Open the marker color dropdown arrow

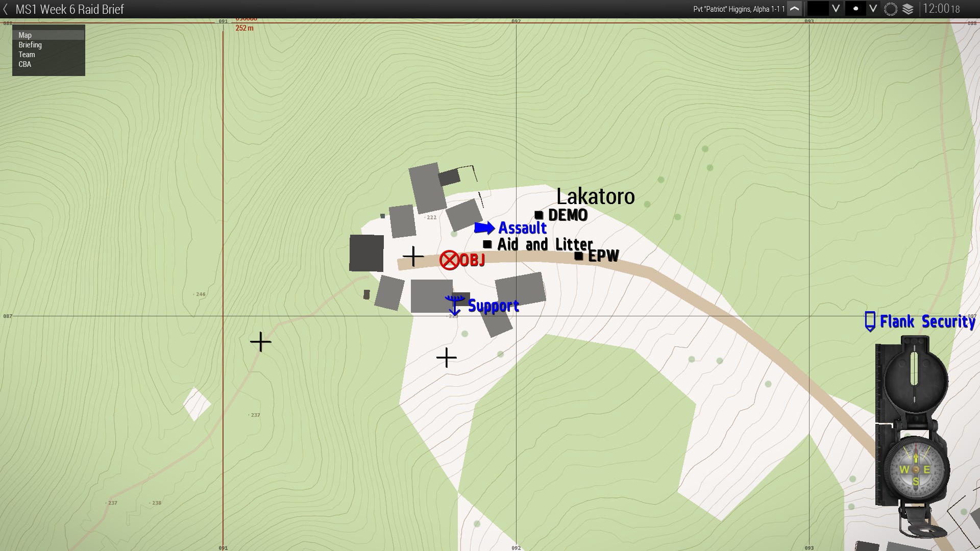(836, 9)
